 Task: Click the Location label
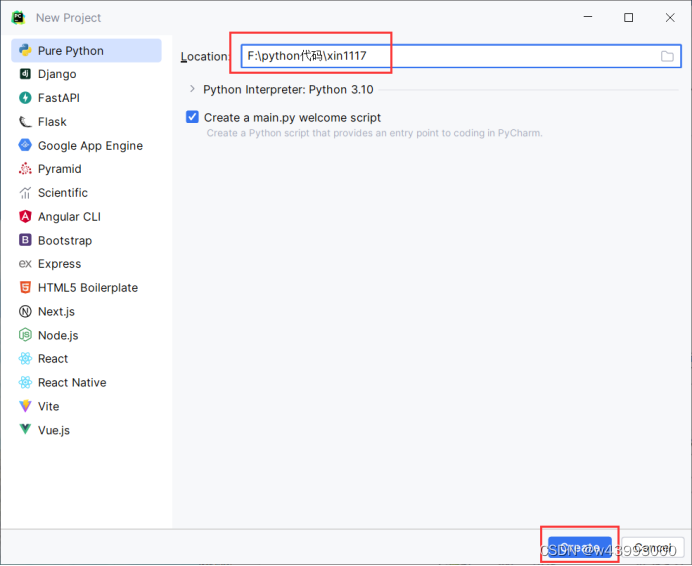pos(206,57)
